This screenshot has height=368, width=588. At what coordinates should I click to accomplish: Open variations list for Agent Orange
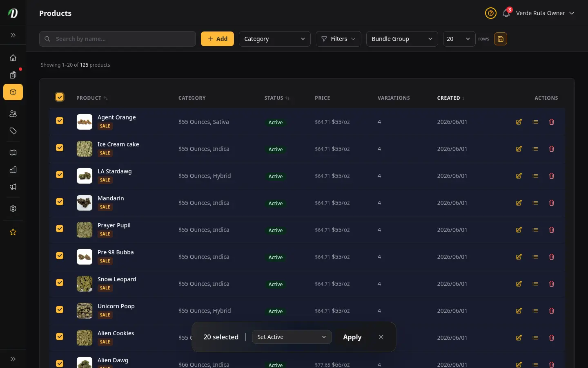(x=535, y=122)
